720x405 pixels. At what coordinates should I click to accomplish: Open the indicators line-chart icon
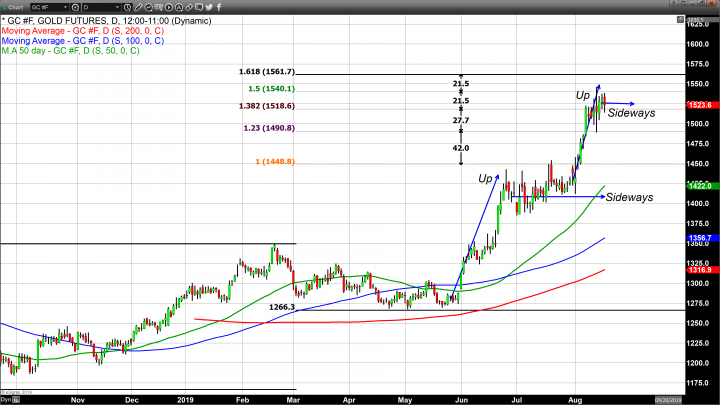point(148,7)
